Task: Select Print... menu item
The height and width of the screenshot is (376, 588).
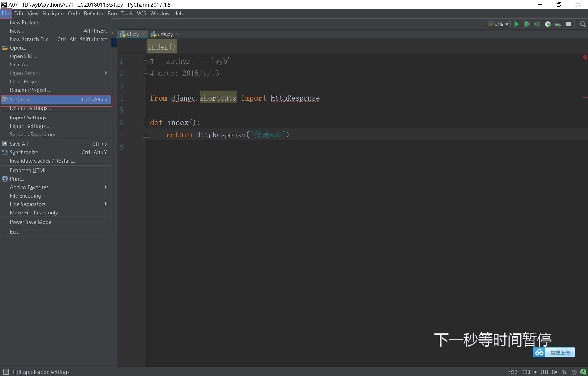Action: click(x=56, y=179)
